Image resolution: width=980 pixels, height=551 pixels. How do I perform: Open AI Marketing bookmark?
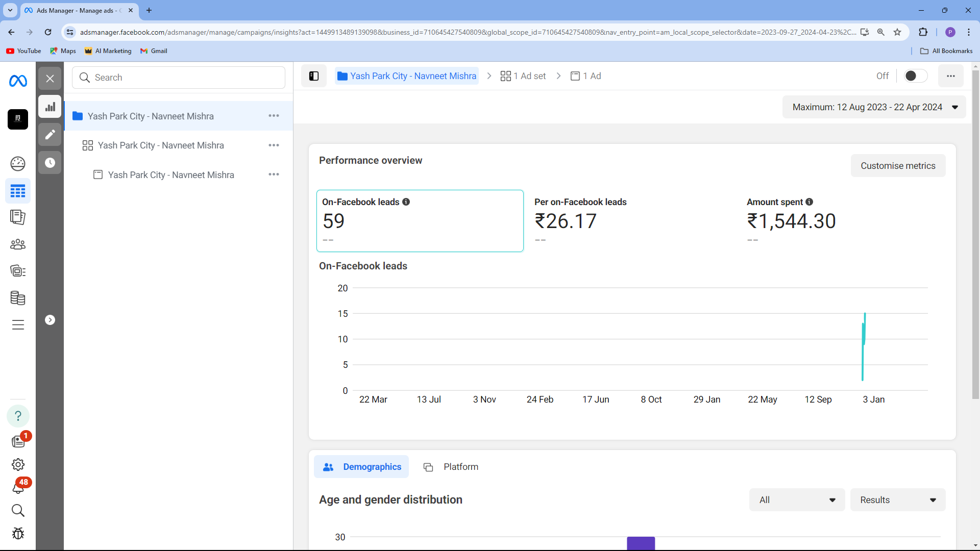click(x=108, y=51)
